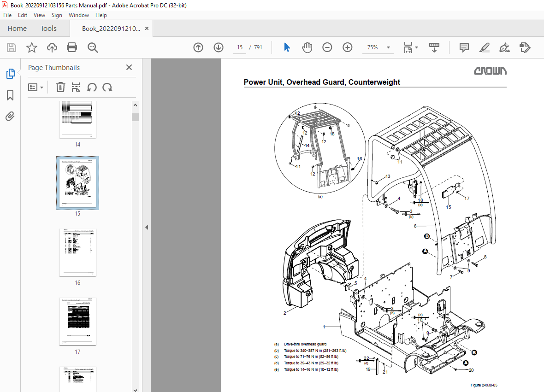Select the Highlight text pen tool
The height and width of the screenshot is (392, 544).
[485, 47]
